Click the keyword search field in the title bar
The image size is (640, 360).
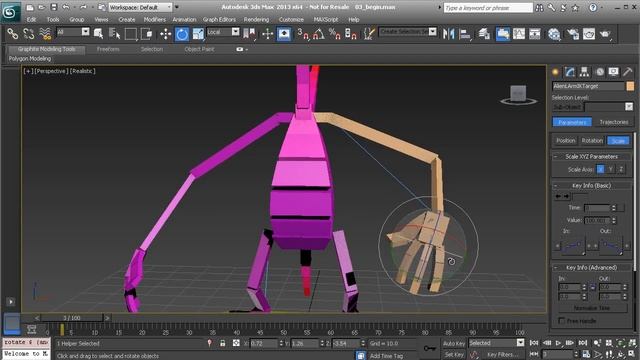click(x=488, y=8)
